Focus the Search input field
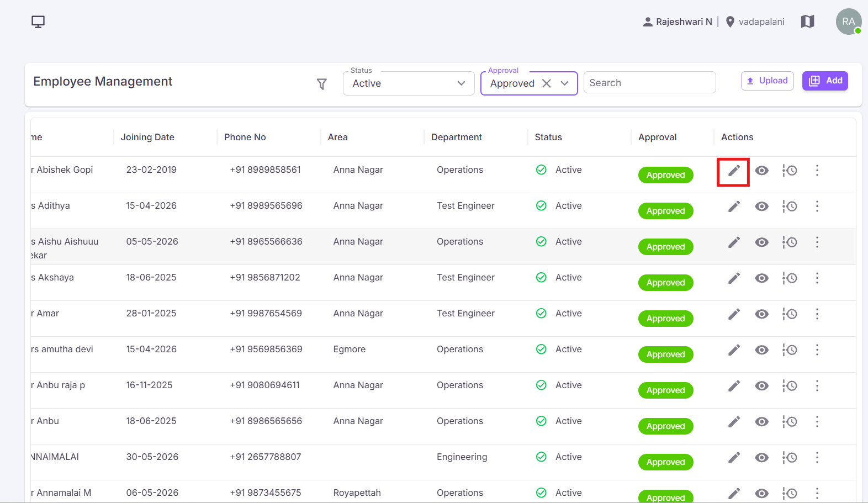The height and width of the screenshot is (503, 868). [x=649, y=83]
